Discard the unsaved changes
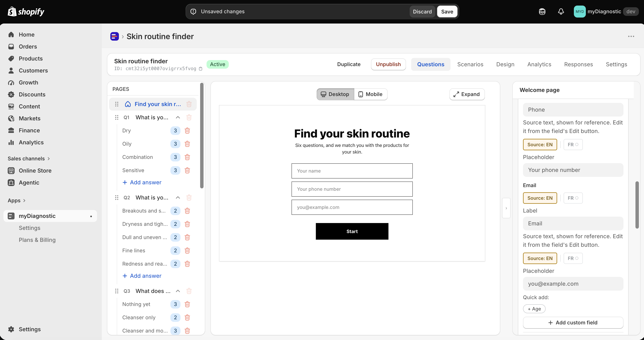Screen dimensions: 644x340 (x=422, y=12)
